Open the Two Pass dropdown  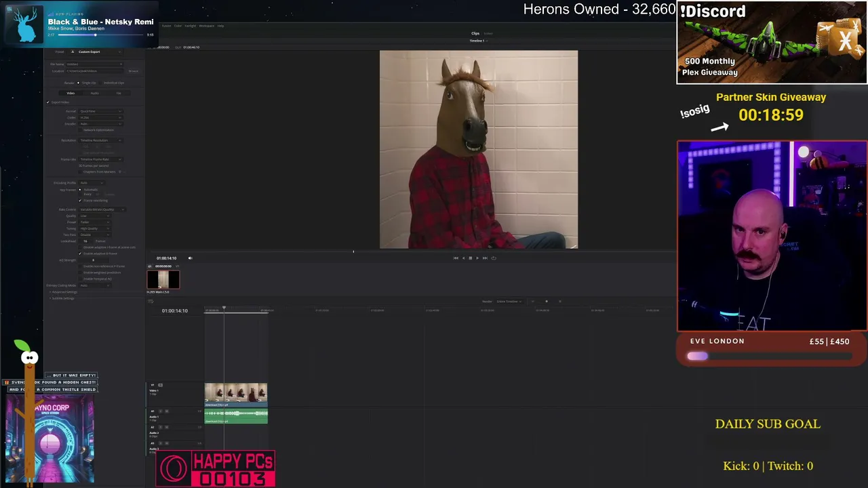(x=95, y=235)
